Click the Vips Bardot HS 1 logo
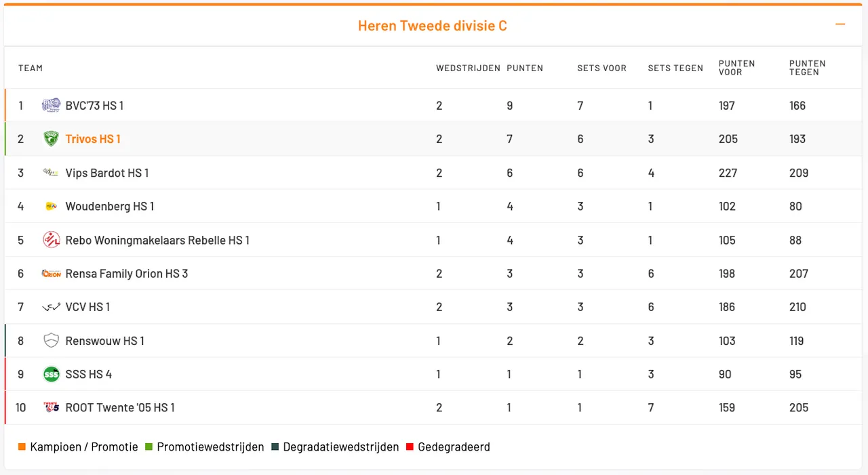The width and height of the screenshot is (868, 475). tap(51, 173)
